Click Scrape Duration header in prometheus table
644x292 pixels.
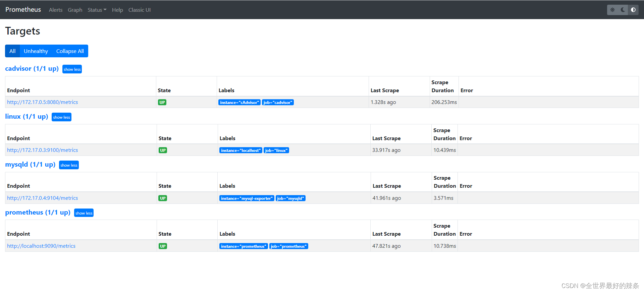[x=444, y=230]
